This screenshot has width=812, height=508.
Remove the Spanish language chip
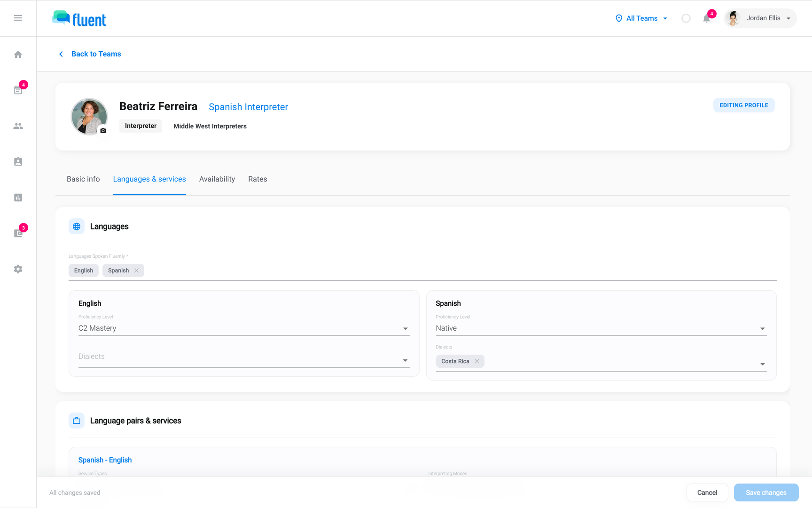pyautogui.click(x=136, y=270)
